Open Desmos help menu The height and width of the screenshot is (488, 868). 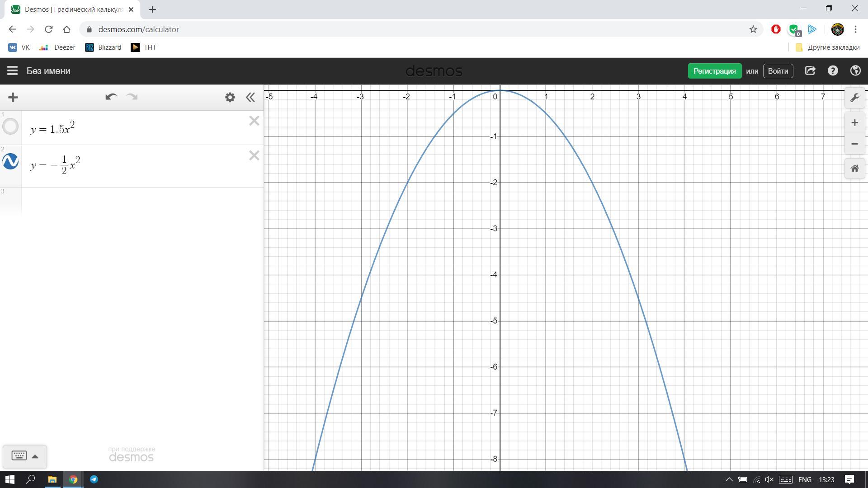coord(833,71)
